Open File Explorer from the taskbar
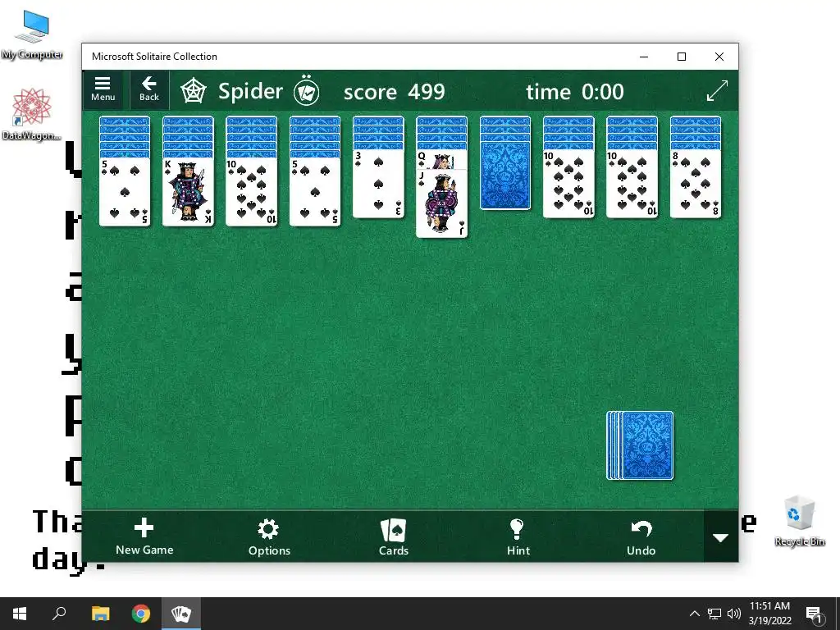The width and height of the screenshot is (840, 630). point(100,614)
